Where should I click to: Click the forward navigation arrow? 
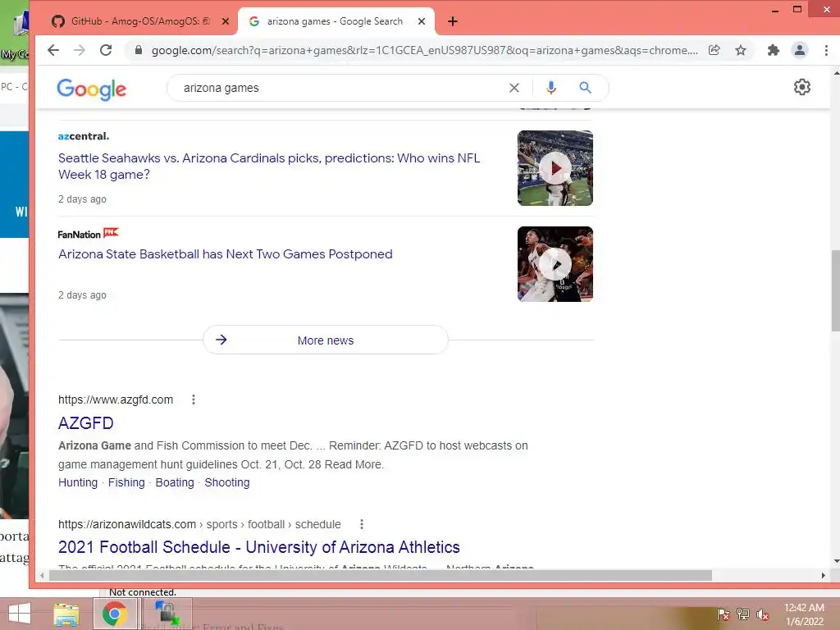80,50
